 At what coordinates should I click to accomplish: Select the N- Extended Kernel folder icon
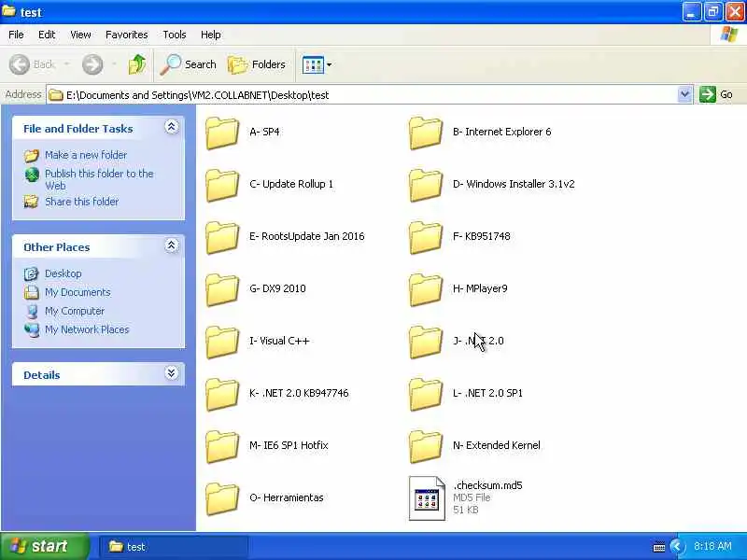(x=426, y=447)
